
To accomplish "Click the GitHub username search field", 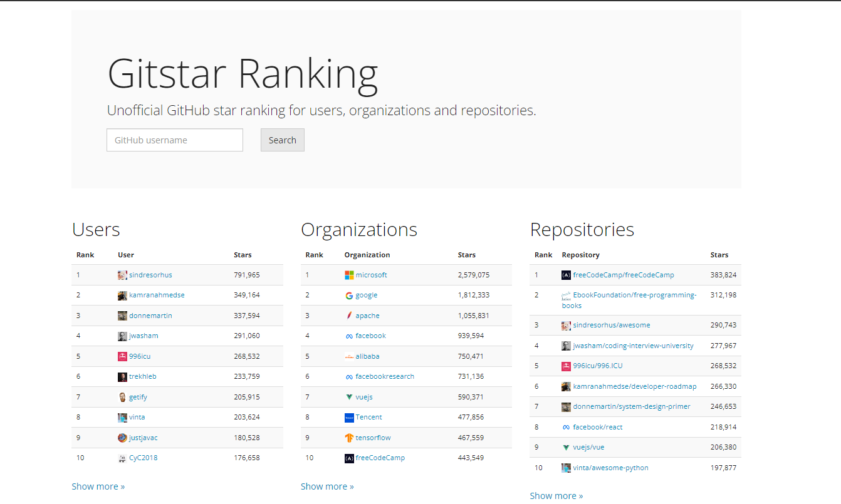I will [x=175, y=140].
